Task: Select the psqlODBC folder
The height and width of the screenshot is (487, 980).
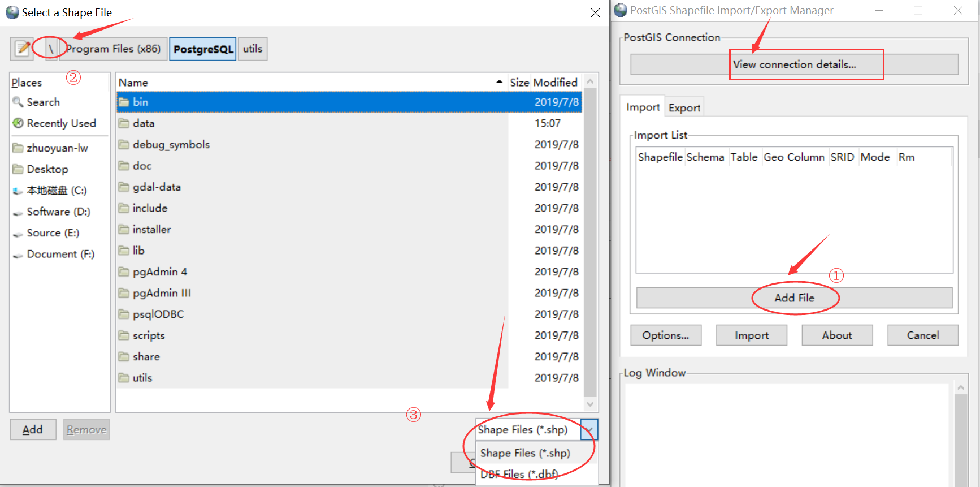Action: pos(349,314)
